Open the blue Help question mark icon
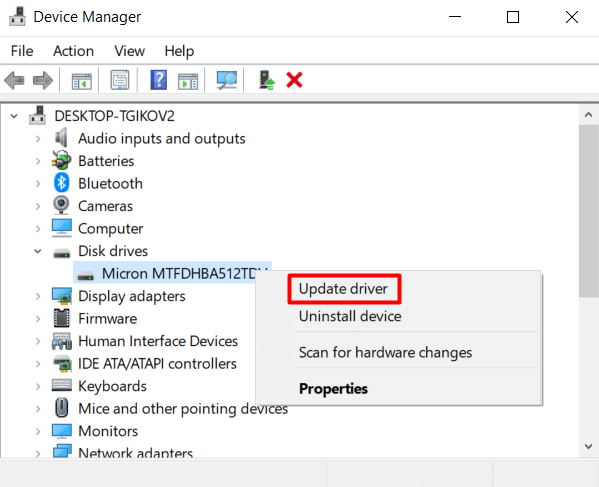This screenshot has height=487, width=599. coord(159,80)
